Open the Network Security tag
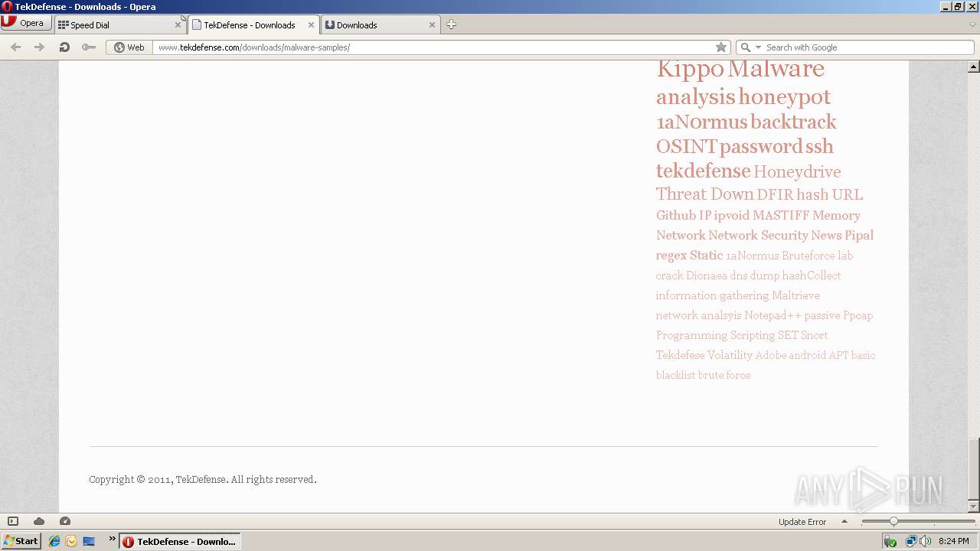Image resolution: width=980 pixels, height=551 pixels. click(758, 235)
